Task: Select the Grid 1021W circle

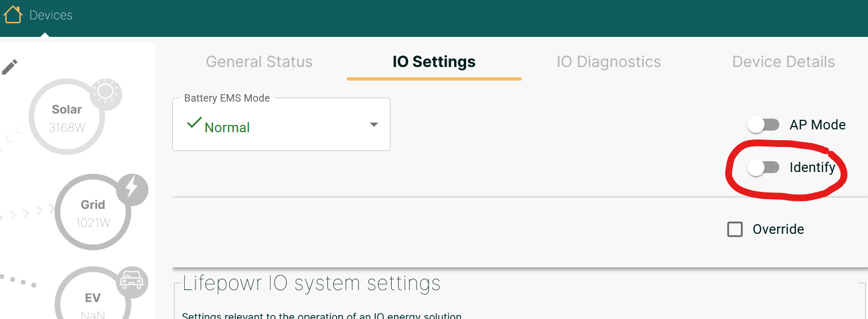Action: tap(93, 213)
